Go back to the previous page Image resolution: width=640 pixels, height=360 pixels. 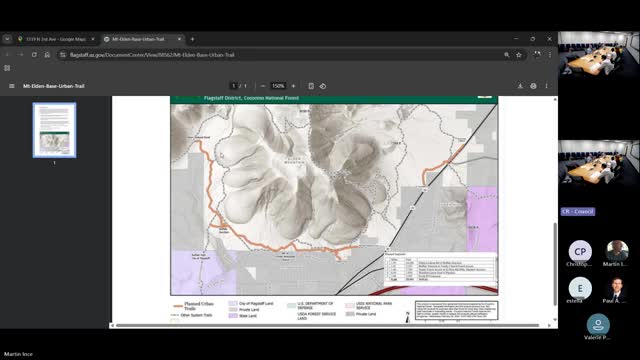click(7, 55)
